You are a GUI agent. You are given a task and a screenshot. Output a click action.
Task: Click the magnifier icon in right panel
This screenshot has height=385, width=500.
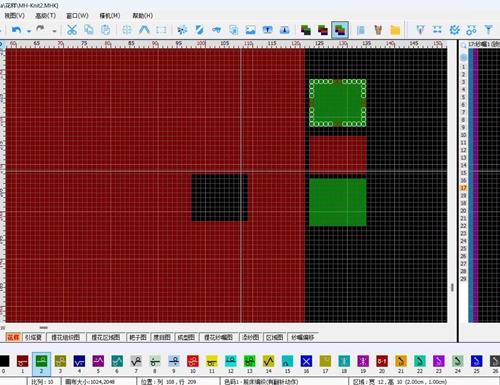pyautogui.click(x=463, y=45)
